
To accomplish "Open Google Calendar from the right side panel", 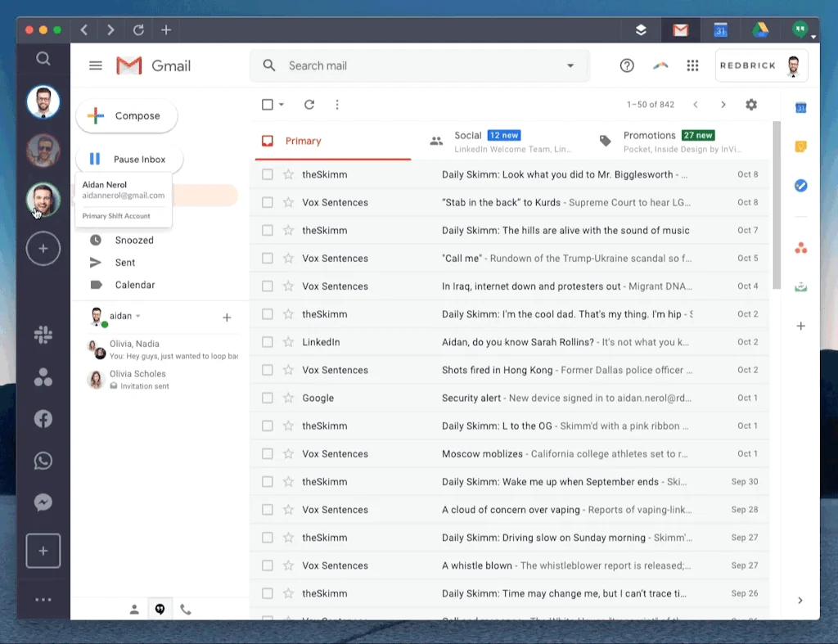I will (800, 107).
